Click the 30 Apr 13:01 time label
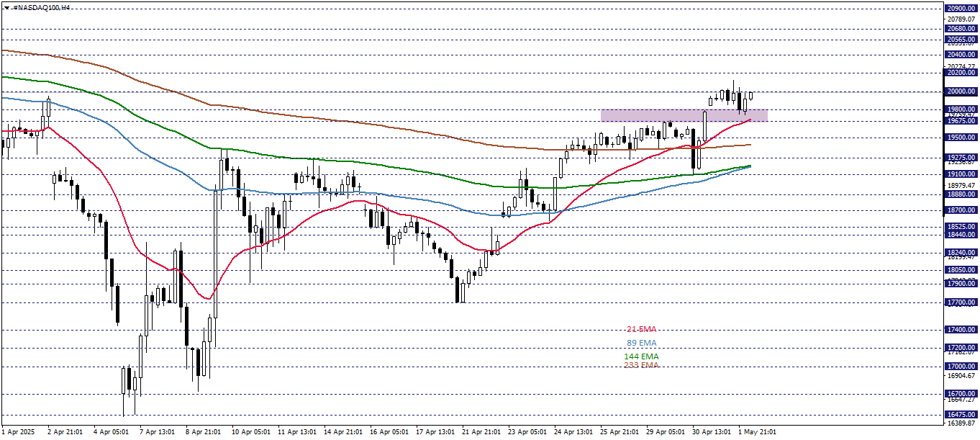 [x=712, y=432]
